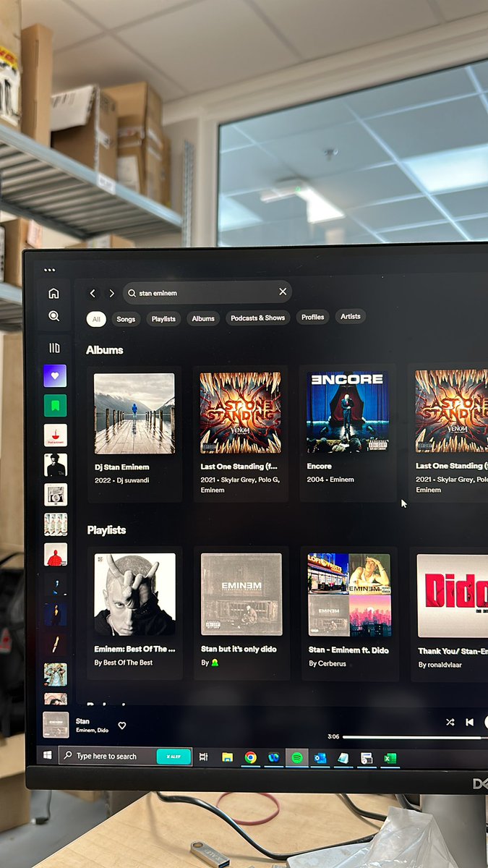Click the 'By Best Of The Best' text
The height and width of the screenshot is (868, 488).
pos(123,663)
